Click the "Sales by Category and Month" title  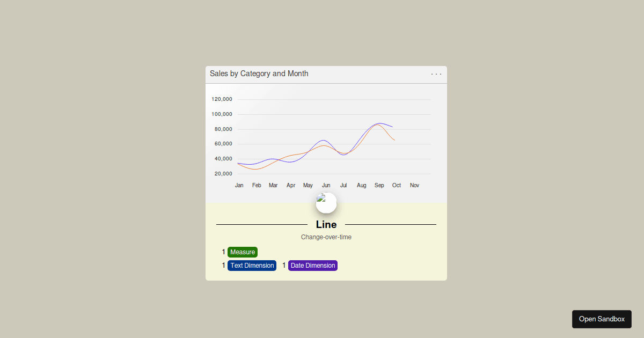(259, 74)
